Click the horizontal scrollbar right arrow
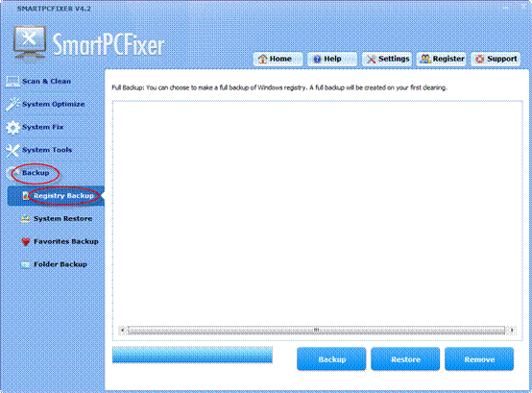 pos(512,330)
